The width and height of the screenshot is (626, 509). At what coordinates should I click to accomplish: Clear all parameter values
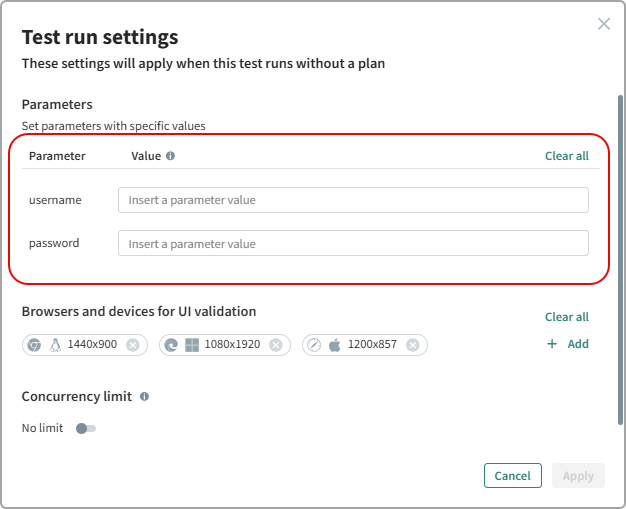tap(566, 156)
